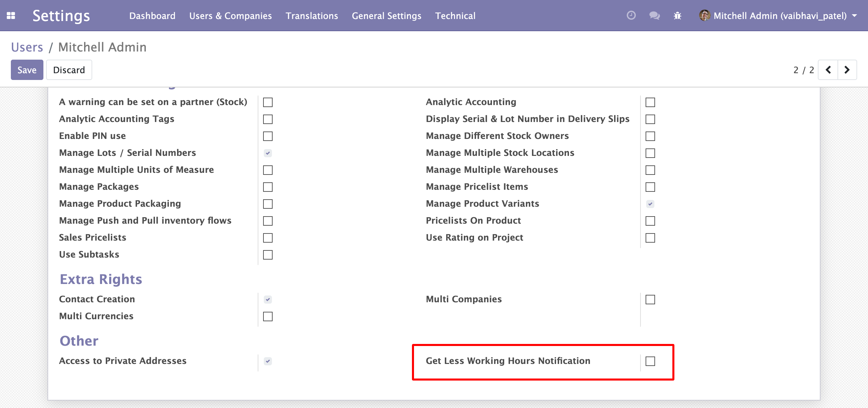Screen dimensions: 868x408
Task: Click the Discard button
Action: pos(69,70)
